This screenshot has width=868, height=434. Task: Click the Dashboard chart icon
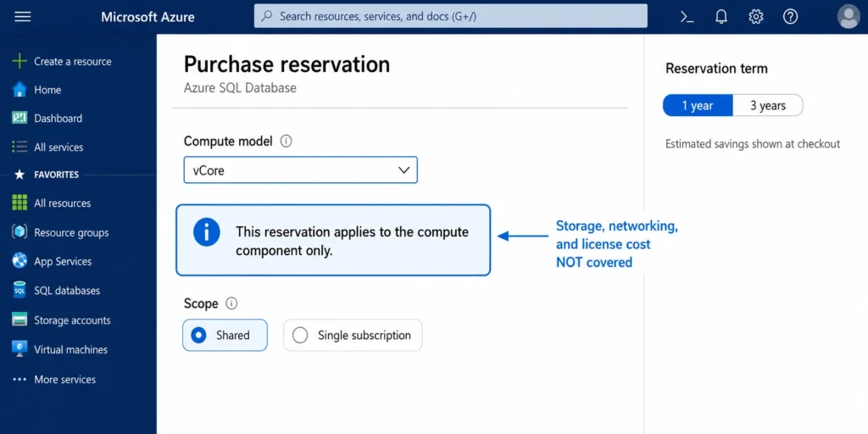point(19,118)
